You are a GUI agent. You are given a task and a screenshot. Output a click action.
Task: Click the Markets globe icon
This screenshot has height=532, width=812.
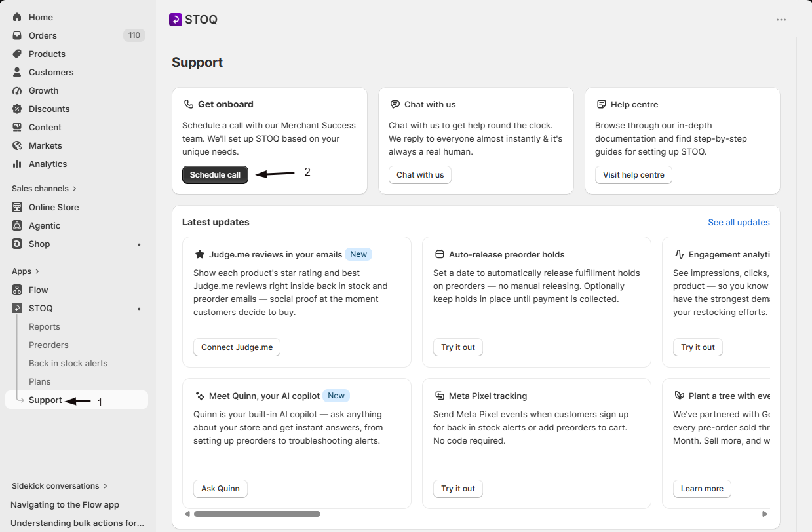tap(17, 145)
